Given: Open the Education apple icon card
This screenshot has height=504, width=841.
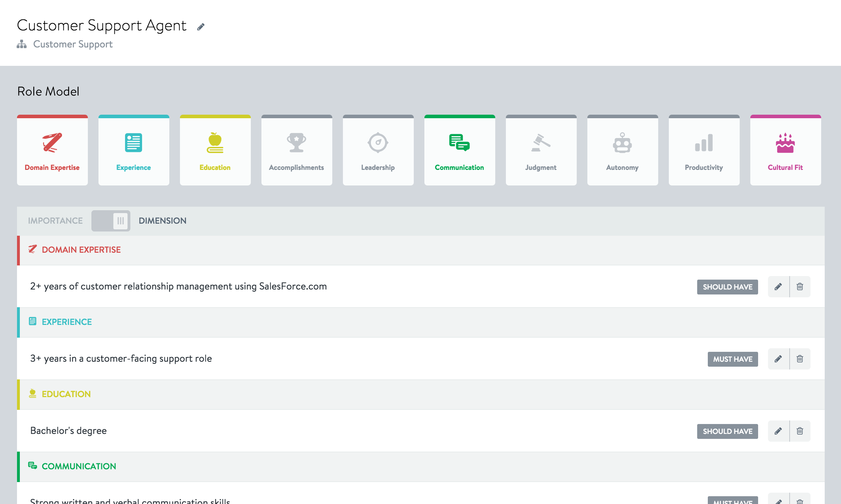Looking at the screenshot, I should (x=215, y=150).
